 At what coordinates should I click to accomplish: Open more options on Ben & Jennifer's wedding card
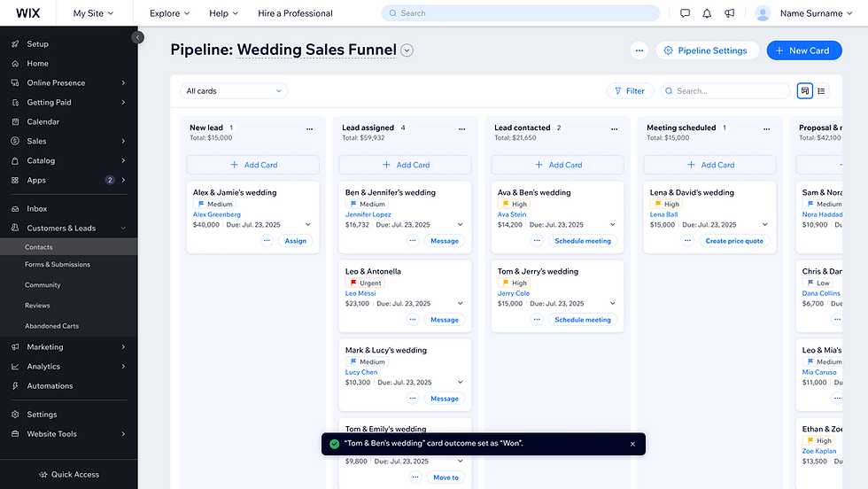(x=413, y=241)
